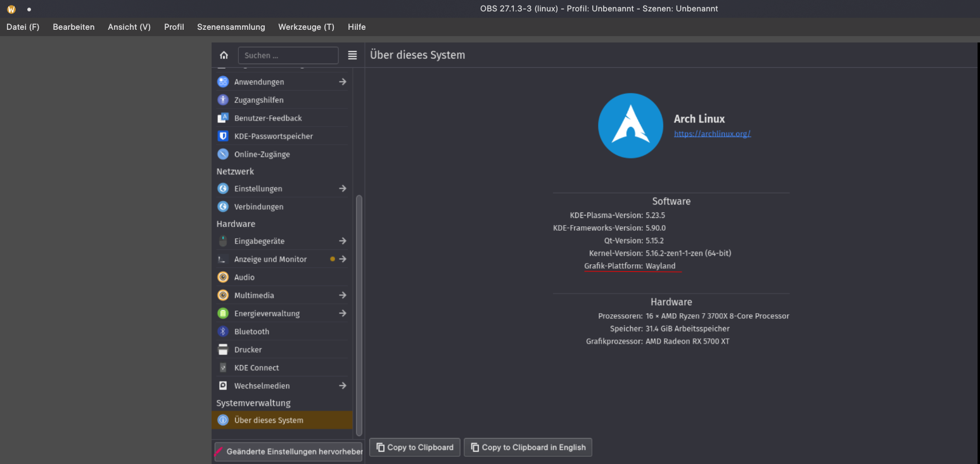Click the Audio speaker icon
Viewport: 980px width, 464px height.
pos(222,277)
